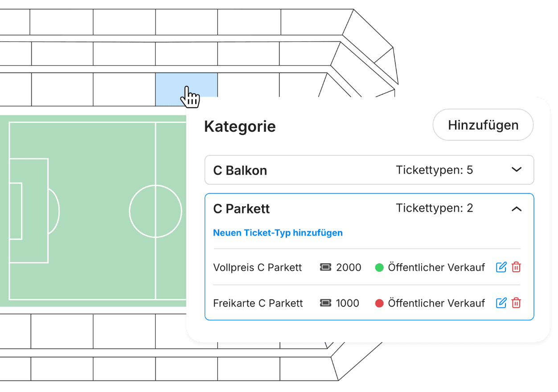
Task: Click the Vollpreis C Parkett row name
Action: point(258,268)
